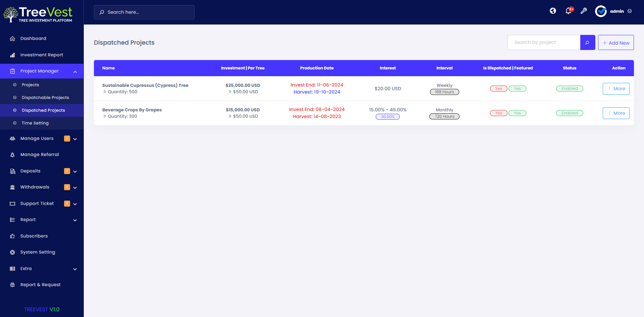Click the TreeVest logo

tap(38, 14)
